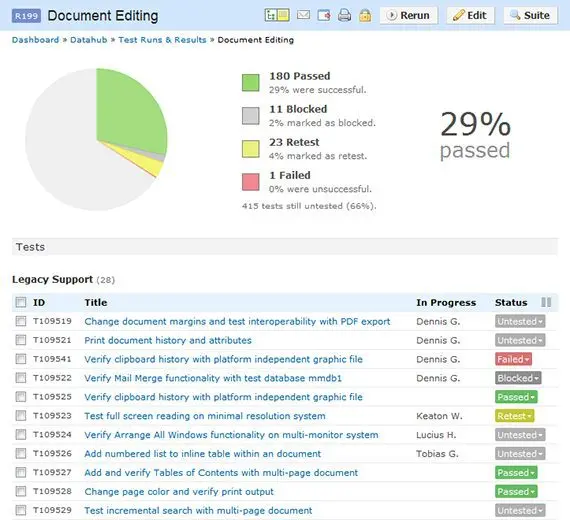Check the box for test T109521
This screenshot has width=570, height=520.
21,340
